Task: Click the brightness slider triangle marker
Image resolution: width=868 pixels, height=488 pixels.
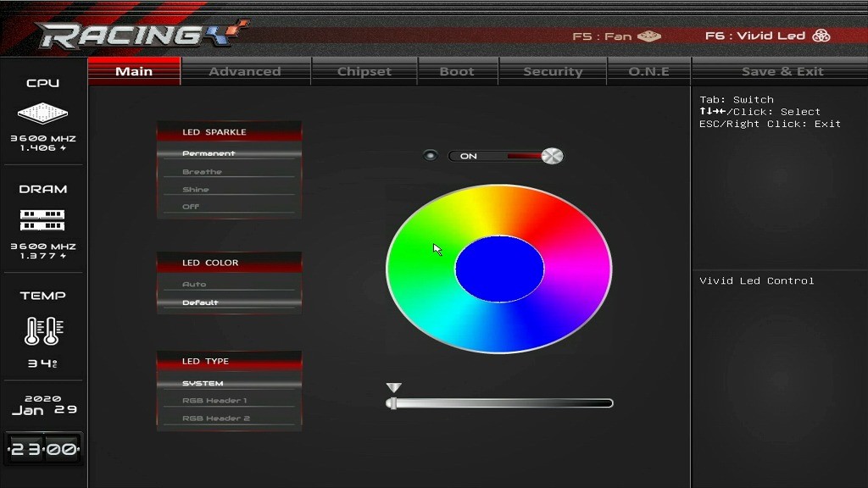Action: coord(393,388)
